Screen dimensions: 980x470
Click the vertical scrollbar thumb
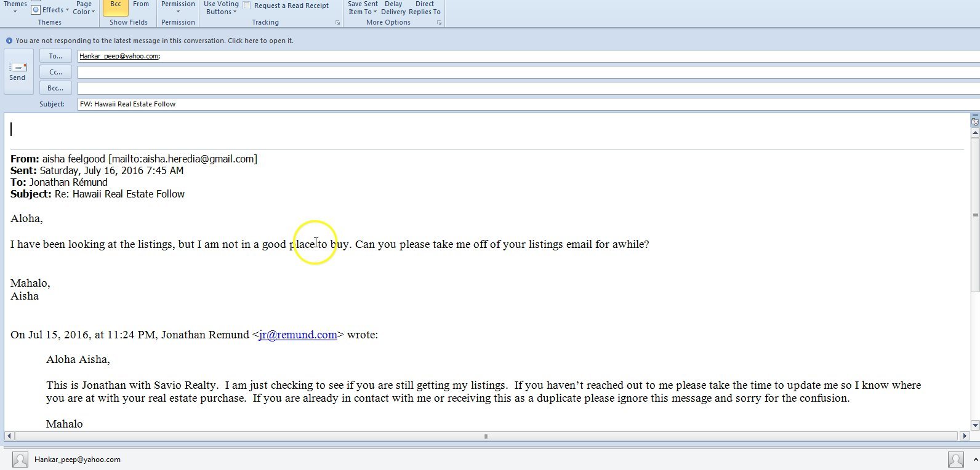[975, 215]
